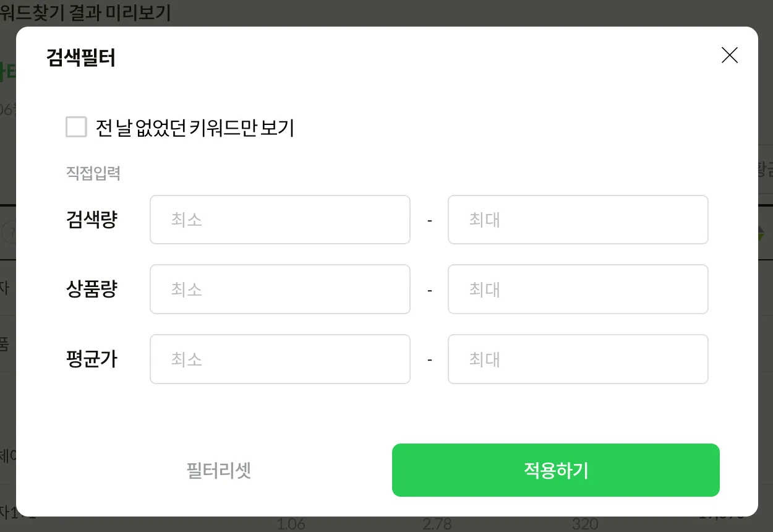This screenshot has width=773, height=532.
Task: Click the dash between 평균가 range fields
Action: (x=429, y=360)
